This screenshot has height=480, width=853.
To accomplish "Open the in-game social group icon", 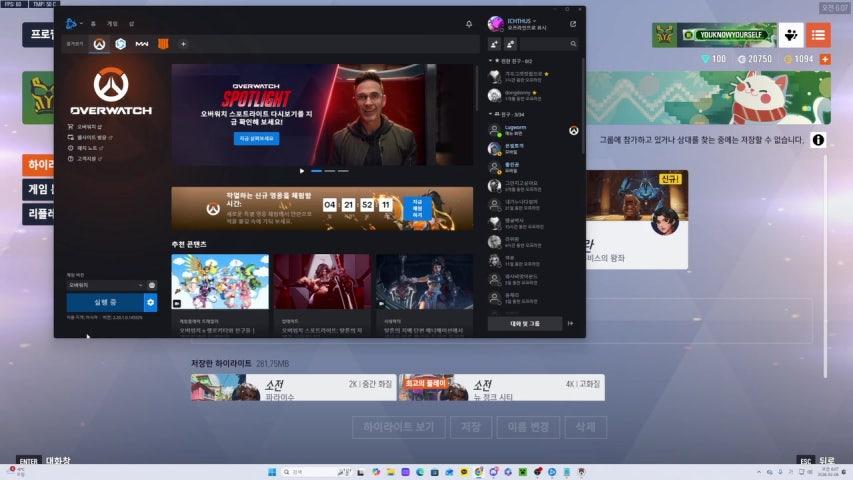I will pyautogui.click(x=791, y=35).
